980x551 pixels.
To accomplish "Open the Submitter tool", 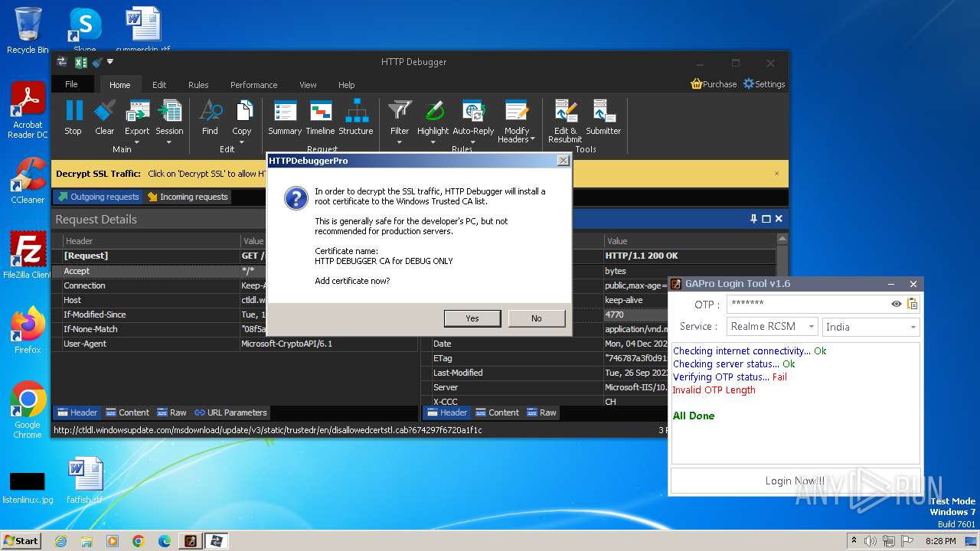I will click(603, 119).
